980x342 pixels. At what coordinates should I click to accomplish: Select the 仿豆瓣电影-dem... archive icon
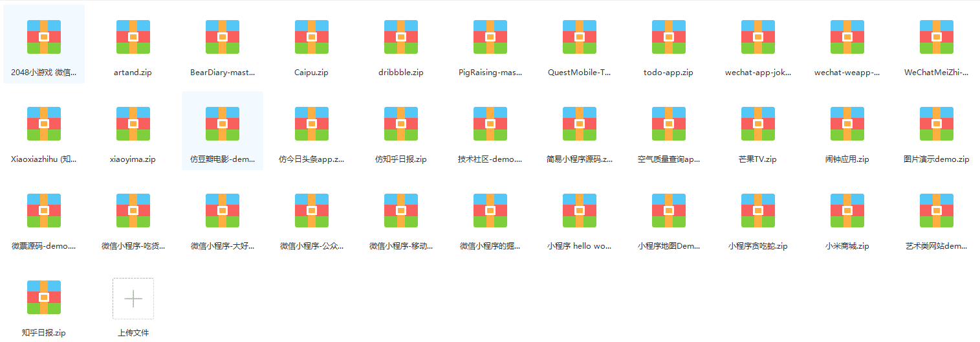pyautogui.click(x=223, y=123)
